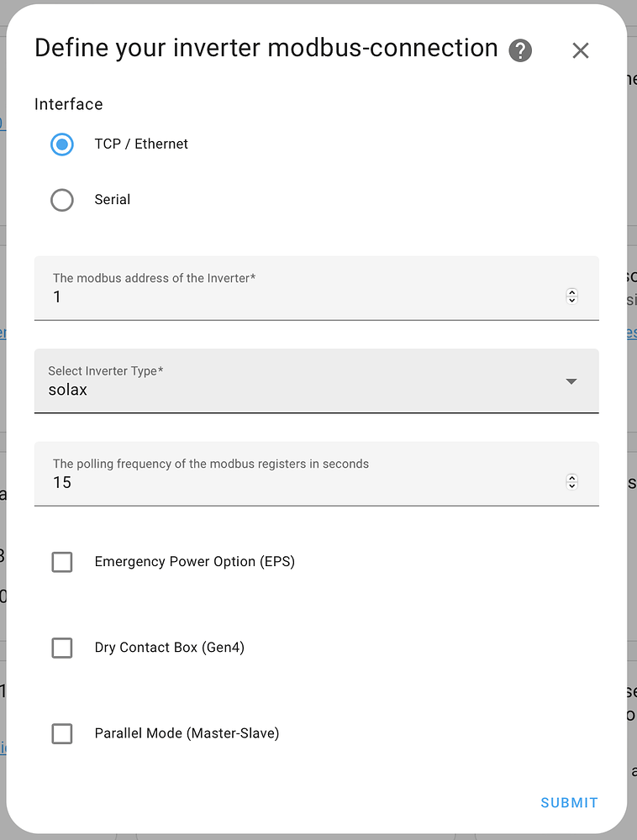Increase the polling frequency with the up stepper
The image size is (637, 840).
click(571, 477)
